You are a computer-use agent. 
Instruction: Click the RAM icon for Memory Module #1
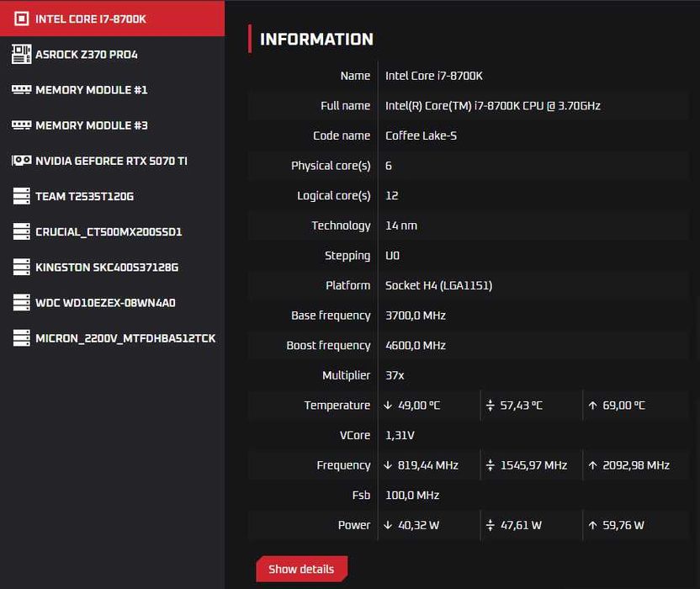(21, 89)
